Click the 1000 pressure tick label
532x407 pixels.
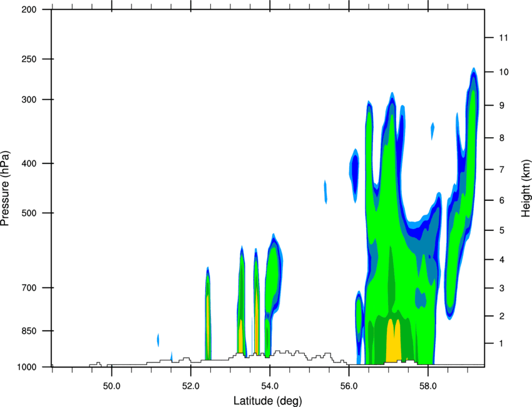coord(27,367)
